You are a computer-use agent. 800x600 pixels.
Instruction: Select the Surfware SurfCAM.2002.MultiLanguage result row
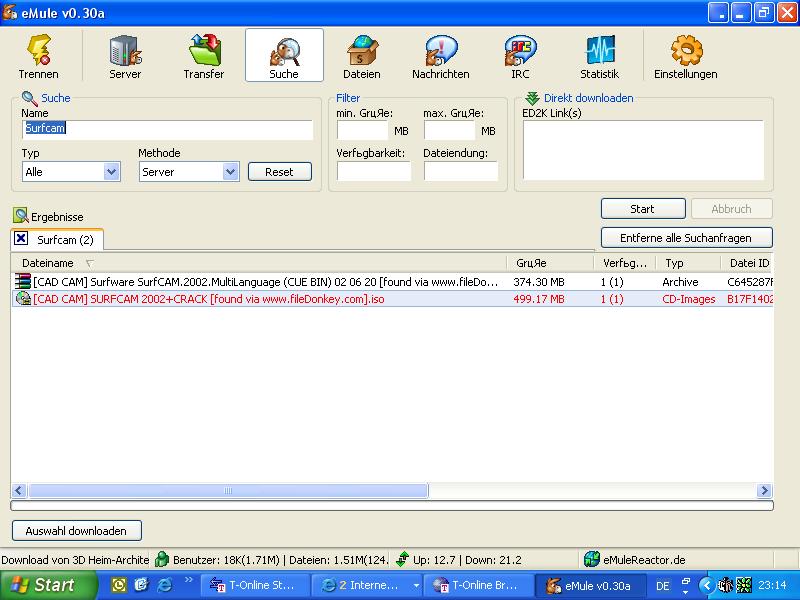[392, 282]
